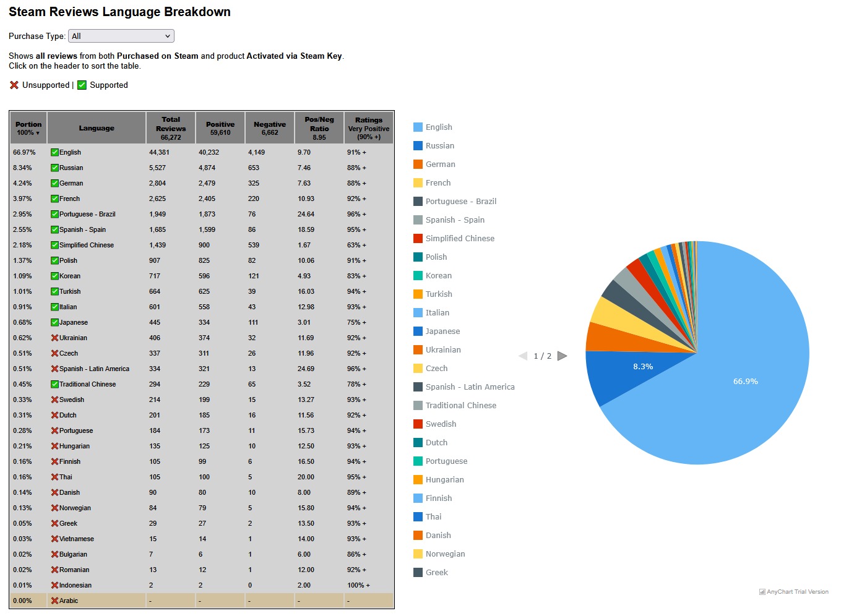Image resolution: width=841 pixels, height=616 pixels.
Task: Go to next legend page arrow
Action: (562, 356)
